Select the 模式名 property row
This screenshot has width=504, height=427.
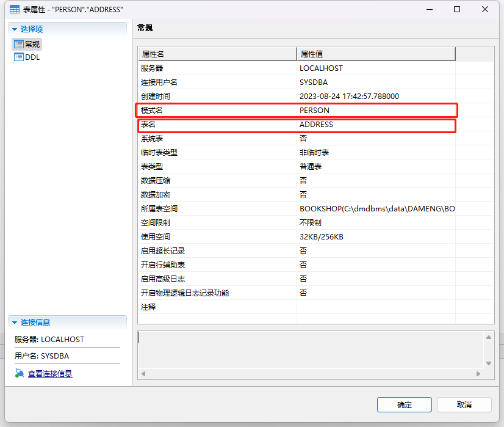(316, 111)
